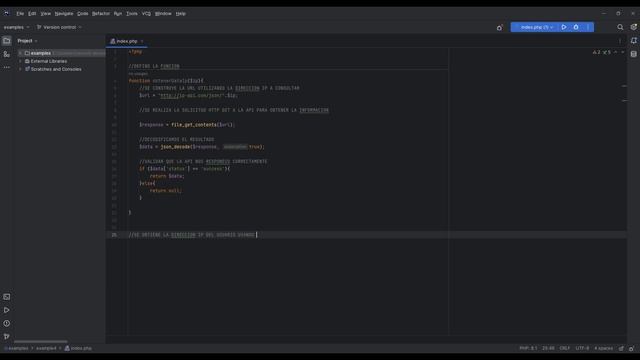Click examples breadcrumb in navigation bar
The image size is (640, 360).
click(x=16, y=348)
